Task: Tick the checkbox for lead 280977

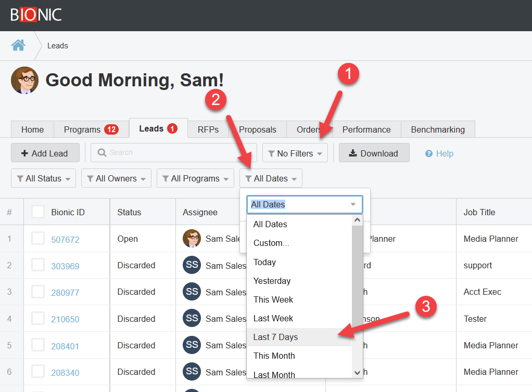Action: coord(38,292)
